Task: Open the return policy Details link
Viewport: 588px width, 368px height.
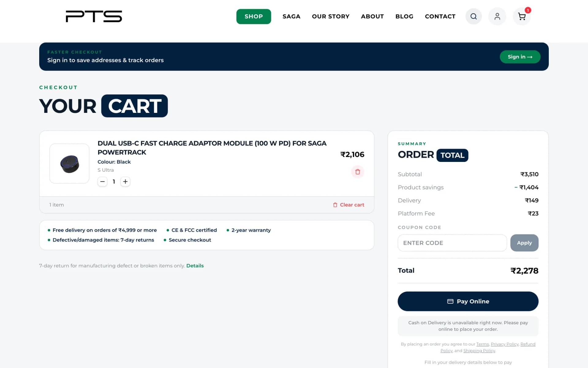Action: point(195,266)
